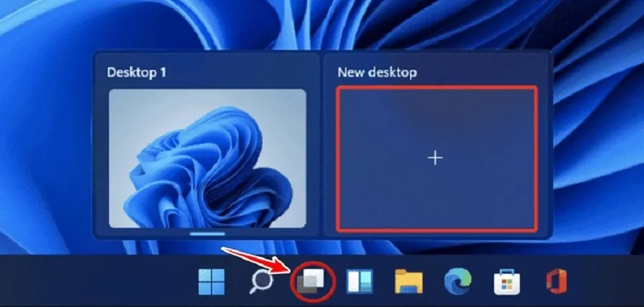The image size is (644, 307).
Task: Click the "Desktop 1" label
Action: pos(137,72)
